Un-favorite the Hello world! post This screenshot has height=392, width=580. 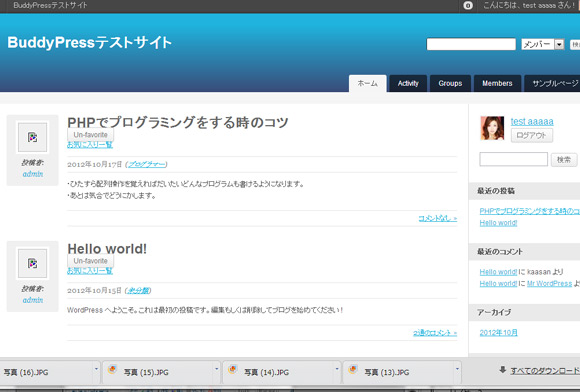coord(90,261)
